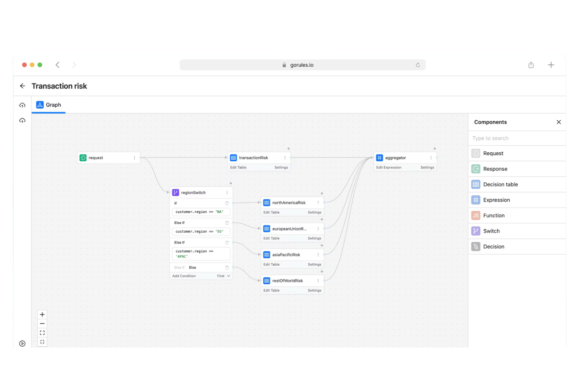
Task: Close the Components panel
Action: [559, 122]
